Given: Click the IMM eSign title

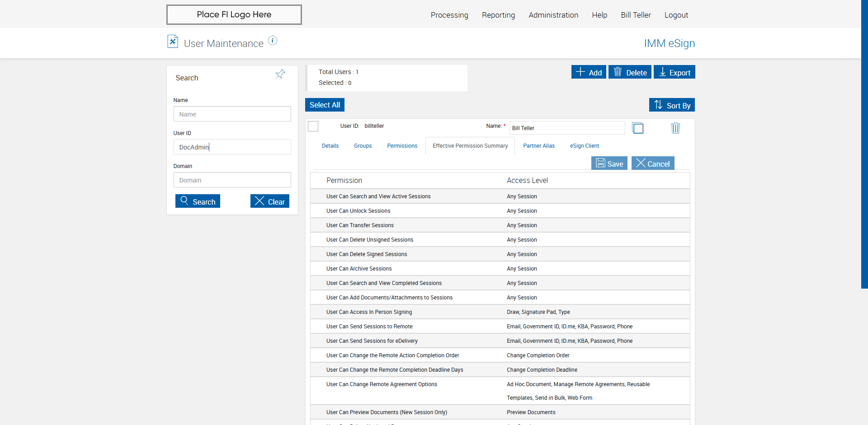Looking at the screenshot, I should (x=670, y=43).
